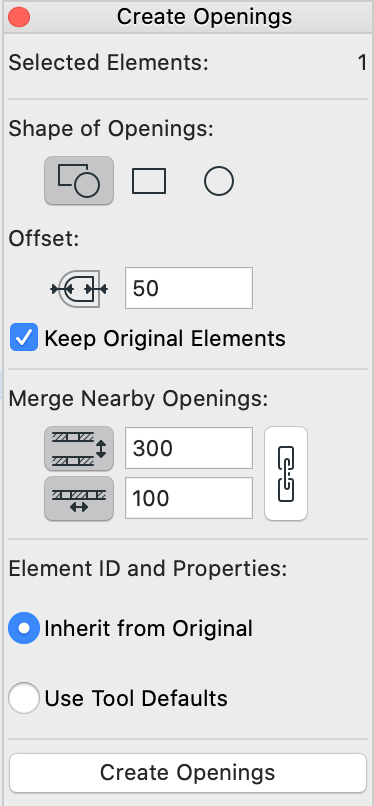Choose the circular opening shape
The image size is (374, 806).
coord(219,181)
